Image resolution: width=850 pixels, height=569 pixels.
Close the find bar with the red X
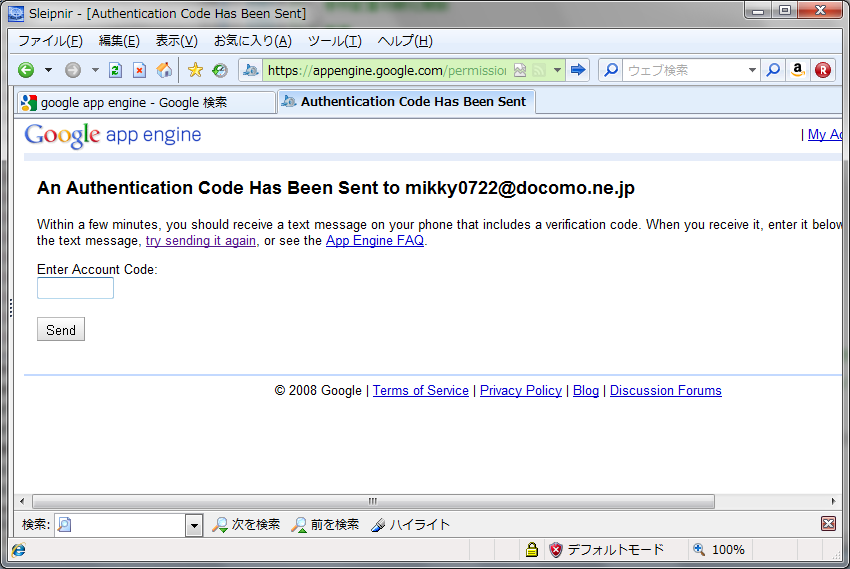pos(828,523)
